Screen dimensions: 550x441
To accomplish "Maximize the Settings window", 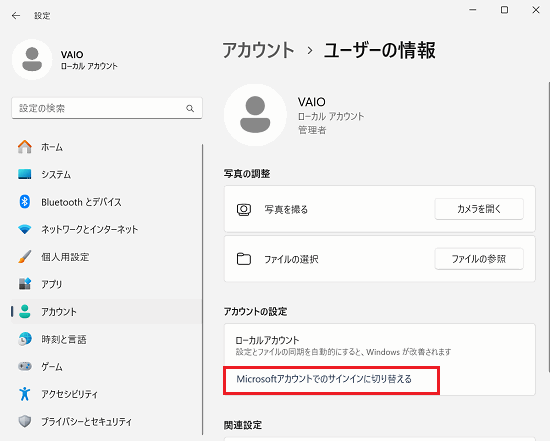I will pos(504,10).
